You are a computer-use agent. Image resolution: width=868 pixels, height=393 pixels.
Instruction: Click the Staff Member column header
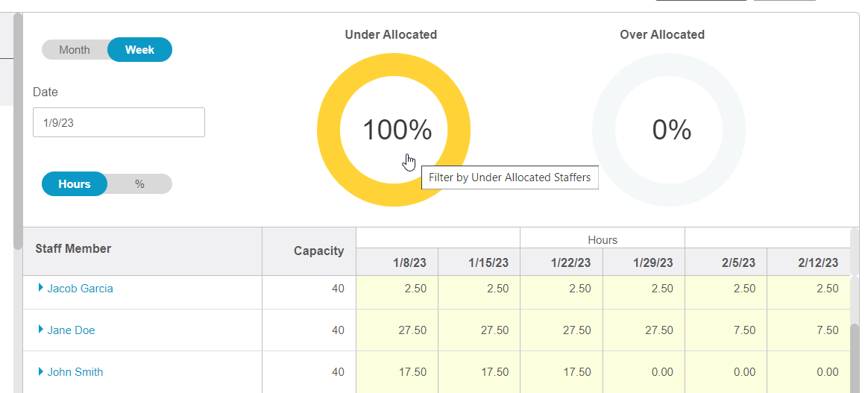pos(73,249)
